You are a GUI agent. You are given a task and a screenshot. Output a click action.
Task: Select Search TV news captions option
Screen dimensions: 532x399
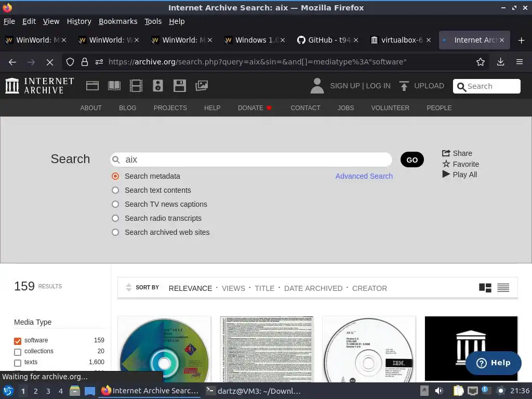point(115,204)
